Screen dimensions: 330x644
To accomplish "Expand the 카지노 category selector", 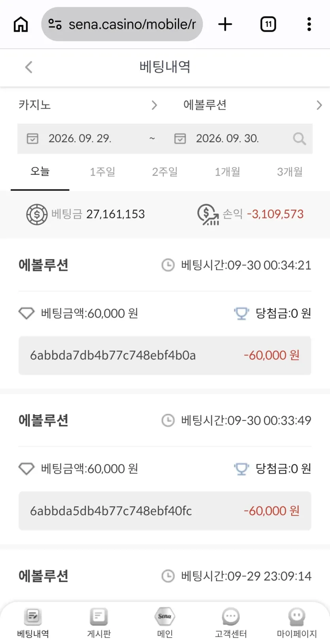I will coord(88,105).
